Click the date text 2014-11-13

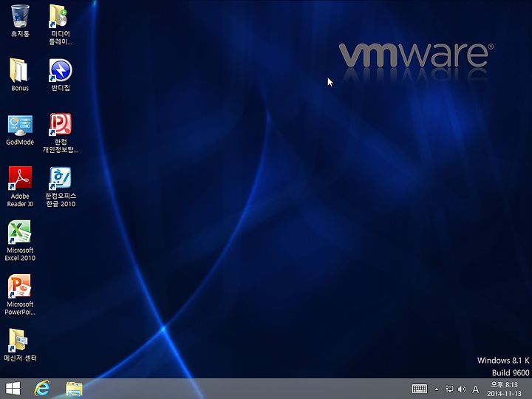[x=504, y=394]
